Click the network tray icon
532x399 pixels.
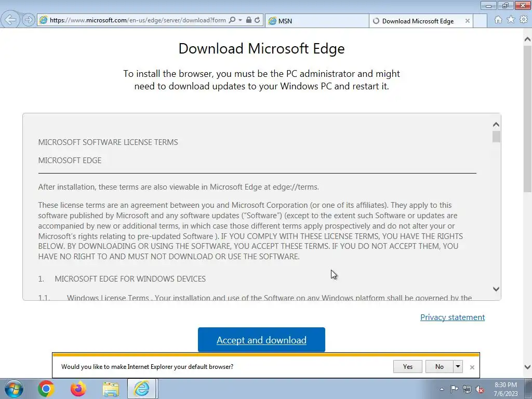[x=467, y=389]
